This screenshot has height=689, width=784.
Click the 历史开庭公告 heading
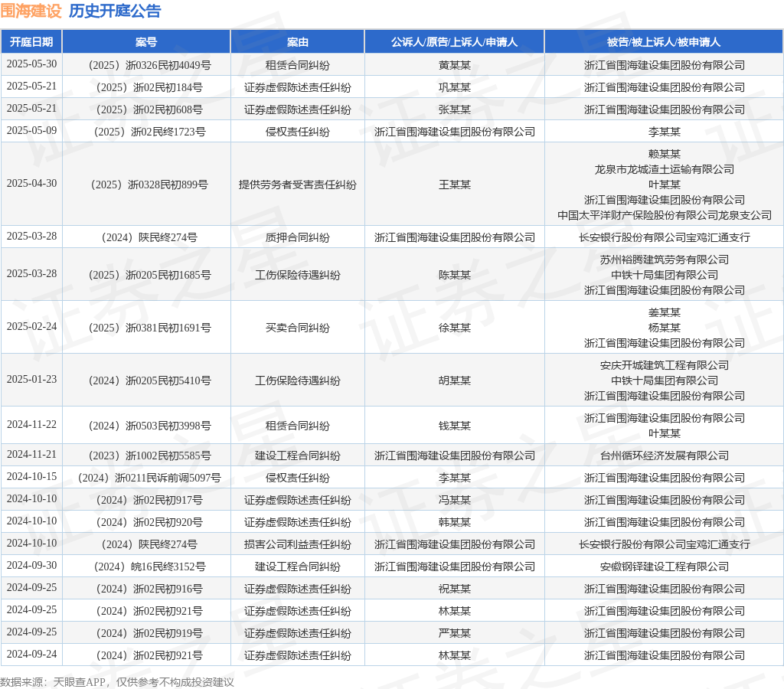coord(115,11)
